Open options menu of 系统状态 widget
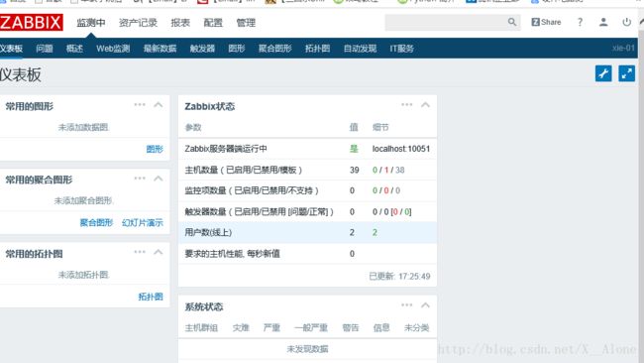Screen dimensions: 644x363 [406, 305]
